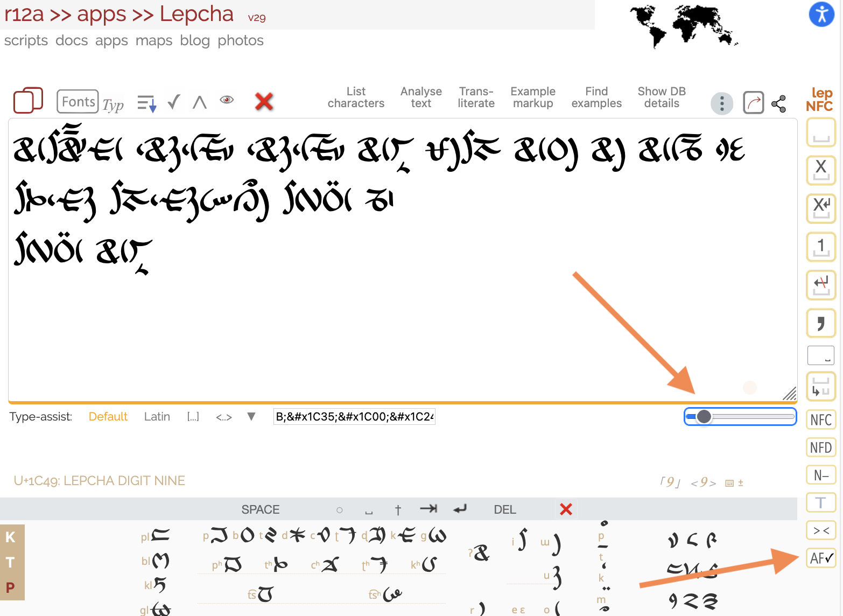This screenshot has width=843, height=616.
Task: Click the N– sidebar button
Action: click(821, 475)
